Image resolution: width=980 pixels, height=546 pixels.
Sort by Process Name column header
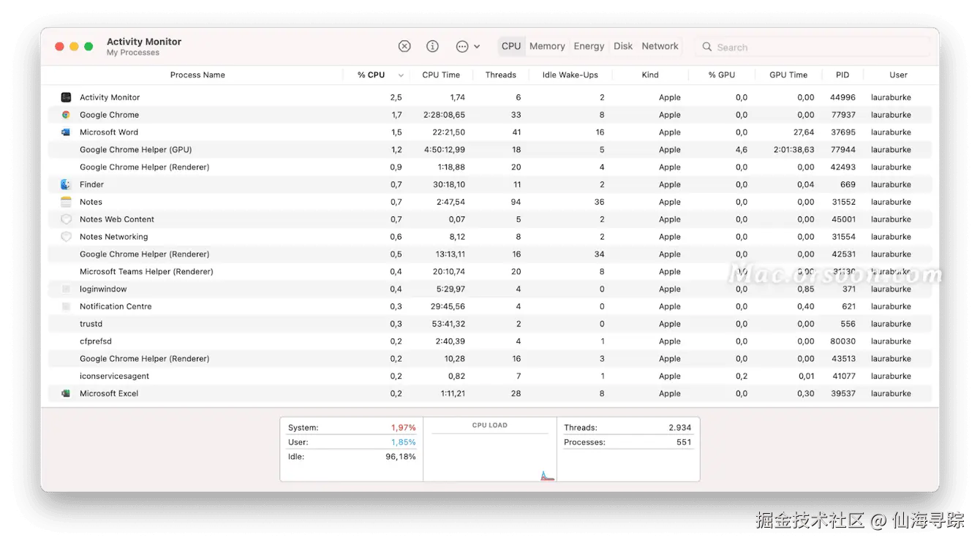[x=197, y=75]
